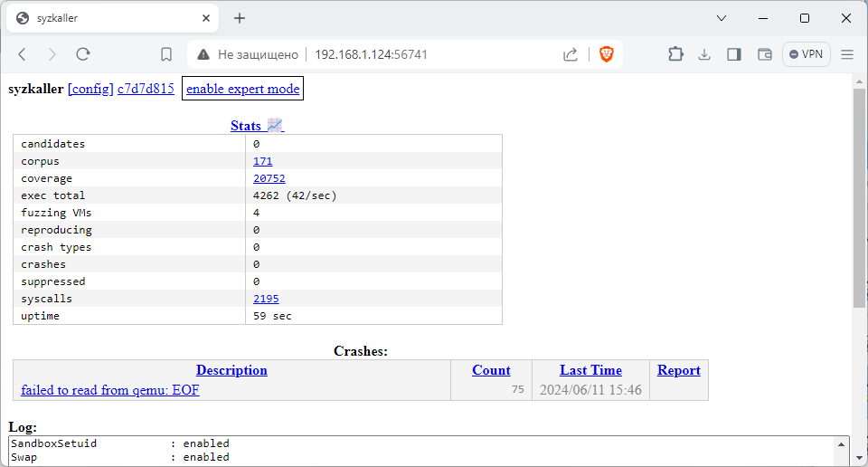Select the syzkaller browser tab
Viewport: 868px width, 467px height.
tap(112, 18)
